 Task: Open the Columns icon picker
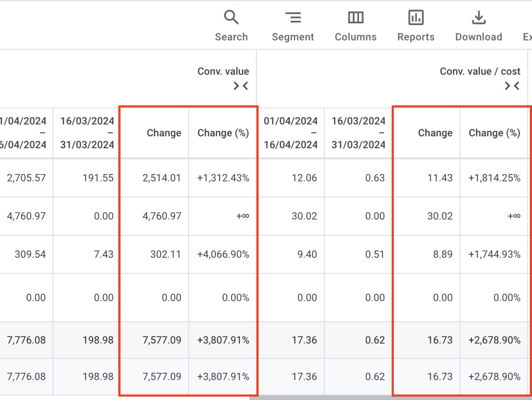(355, 18)
